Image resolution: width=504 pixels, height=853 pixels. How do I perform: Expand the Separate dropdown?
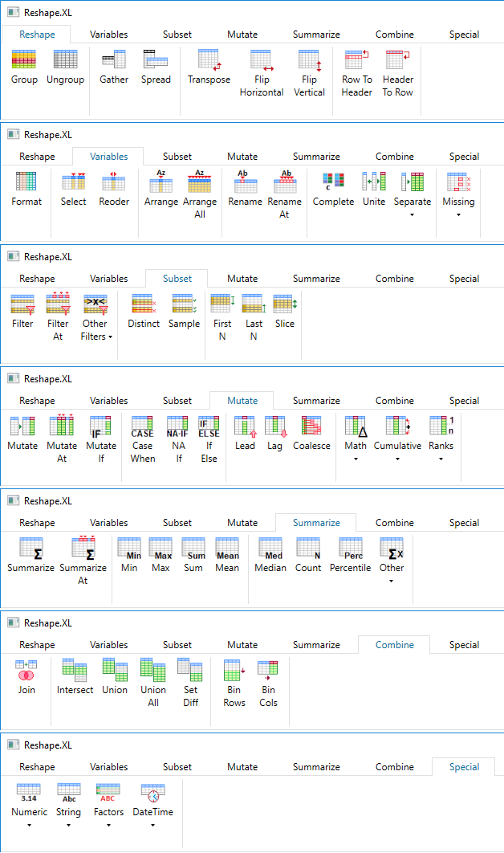413,215
